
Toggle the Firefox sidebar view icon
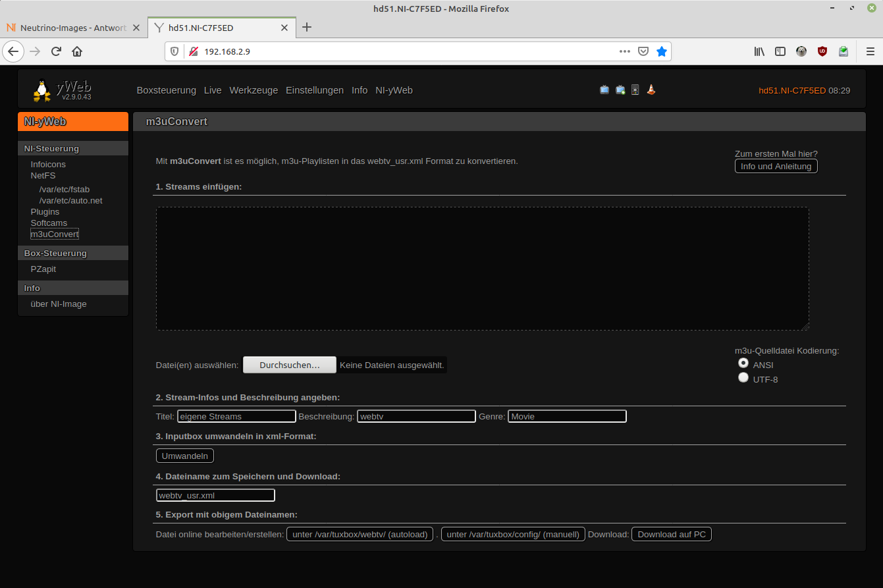pyautogui.click(x=780, y=51)
